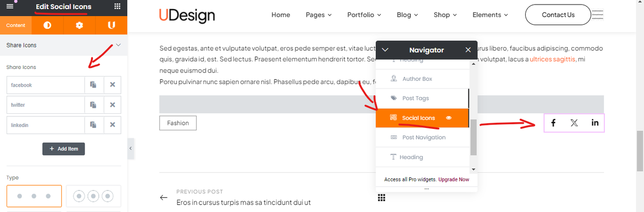
Task: Click the X (Twitter) share icon
Action: [574, 123]
